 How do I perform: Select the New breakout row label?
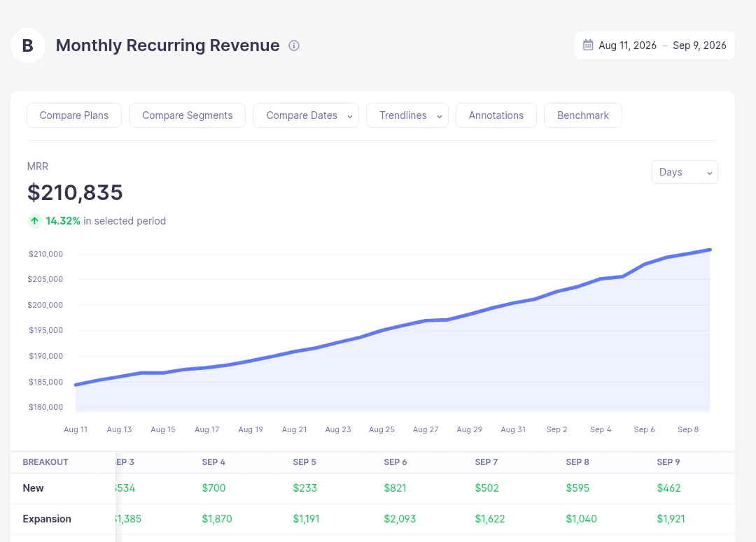tap(34, 488)
